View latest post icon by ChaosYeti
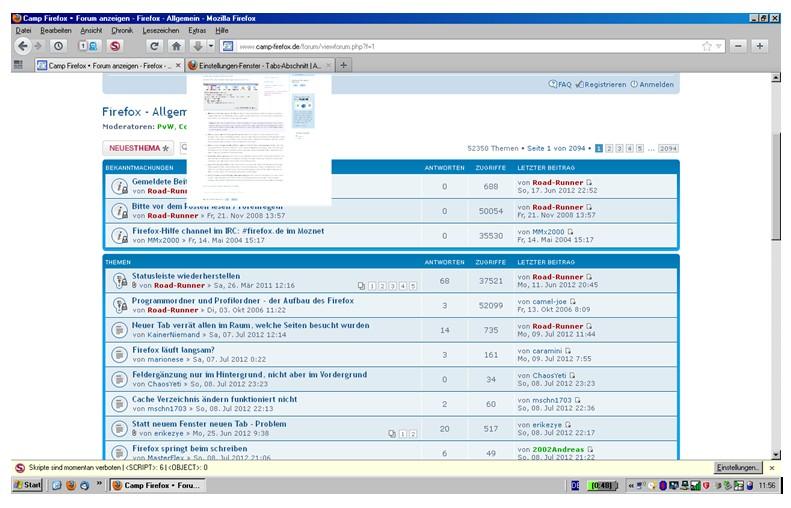791x508 pixels. coord(572,375)
